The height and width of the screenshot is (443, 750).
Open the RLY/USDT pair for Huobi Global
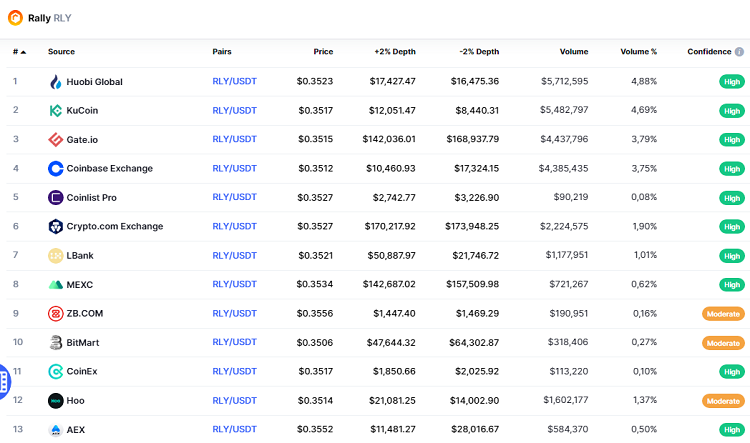(x=234, y=82)
